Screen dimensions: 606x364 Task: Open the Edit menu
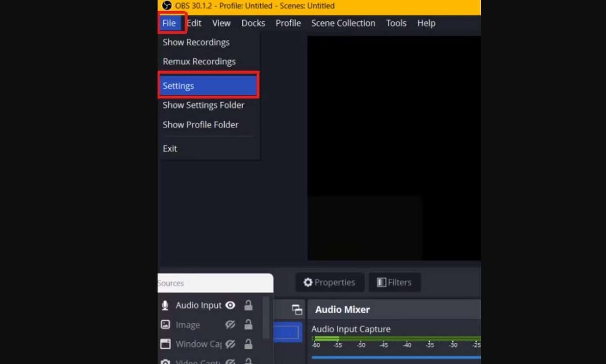(x=194, y=23)
